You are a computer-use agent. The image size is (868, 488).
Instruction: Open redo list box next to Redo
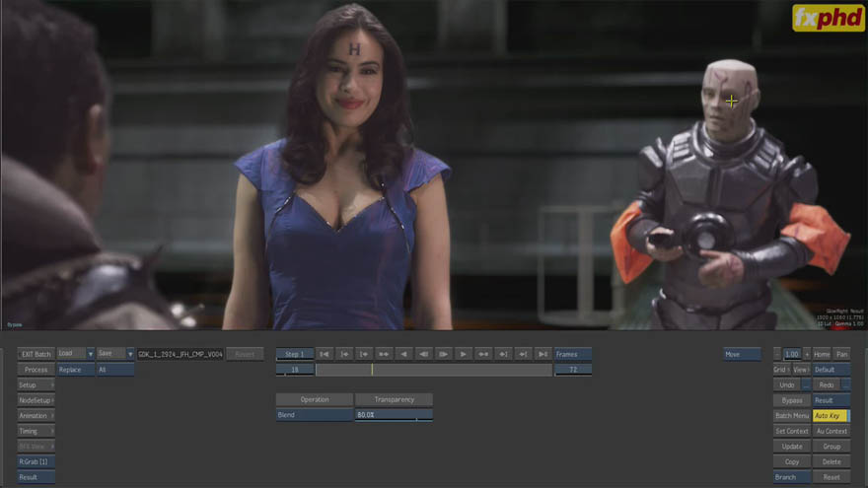[846, 385]
